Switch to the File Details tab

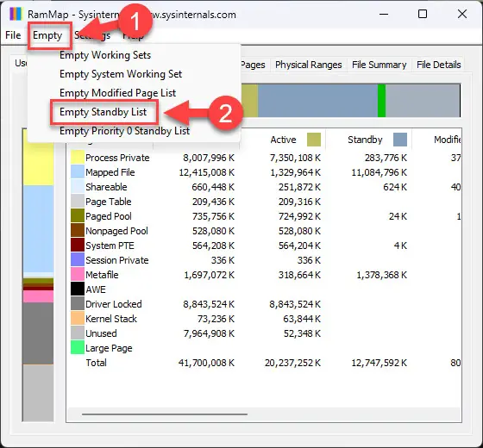pos(438,65)
